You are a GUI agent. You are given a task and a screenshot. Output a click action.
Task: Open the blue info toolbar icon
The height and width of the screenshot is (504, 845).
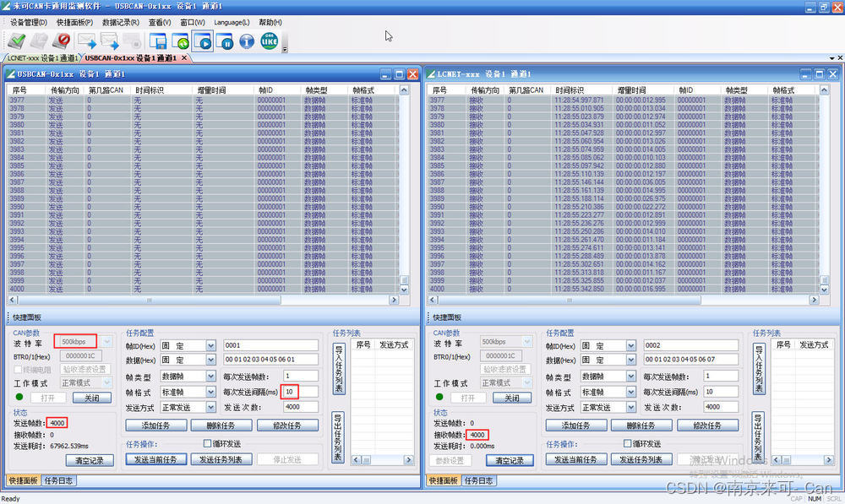[x=247, y=41]
